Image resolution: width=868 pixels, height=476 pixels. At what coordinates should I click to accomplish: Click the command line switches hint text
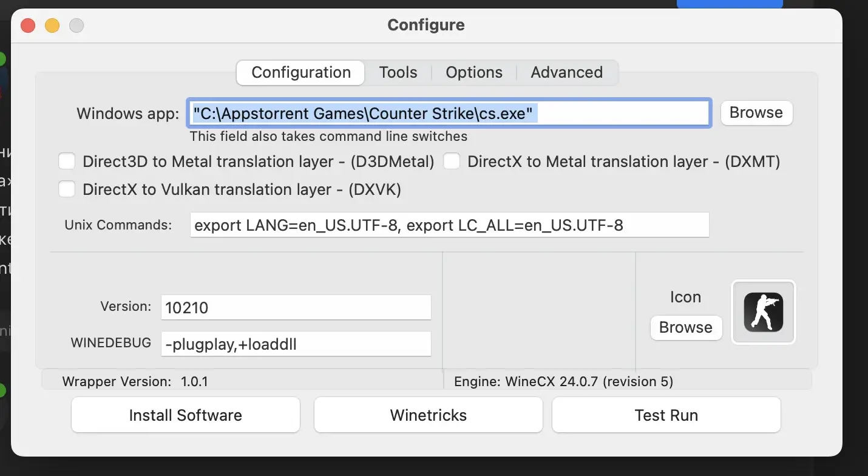click(328, 137)
